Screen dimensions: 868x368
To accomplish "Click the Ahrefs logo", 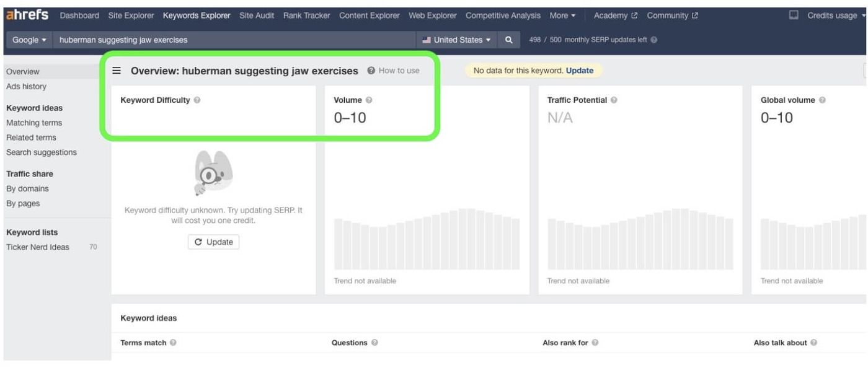I will (x=27, y=15).
